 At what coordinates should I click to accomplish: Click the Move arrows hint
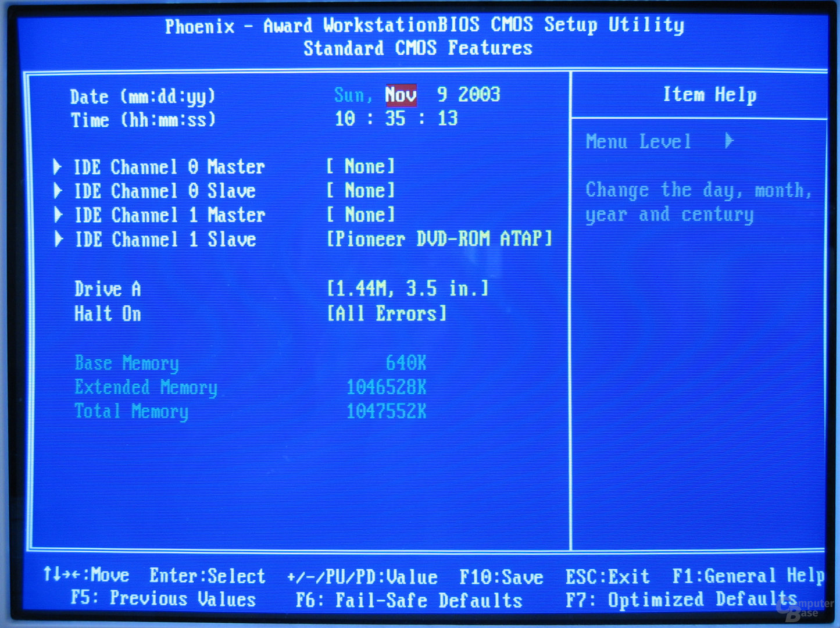(86, 575)
